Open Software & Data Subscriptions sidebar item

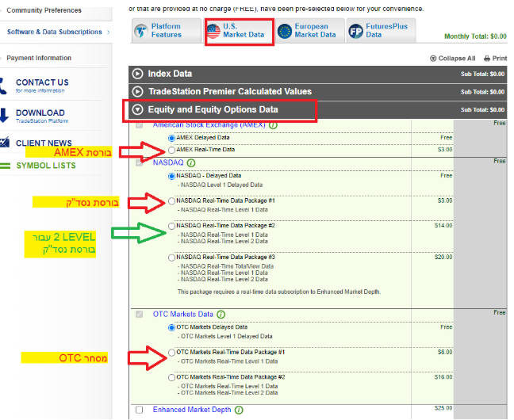tap(55, 32)
